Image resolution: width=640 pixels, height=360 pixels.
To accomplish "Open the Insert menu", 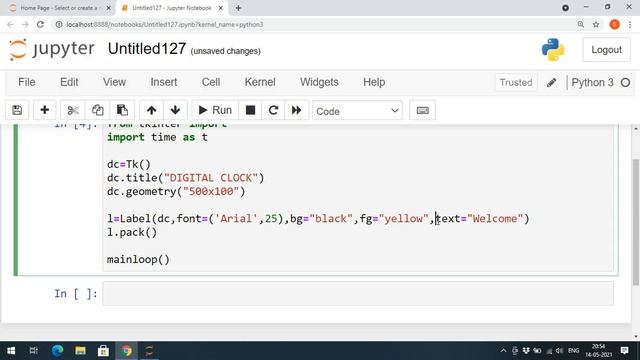I will pos(164,82).
